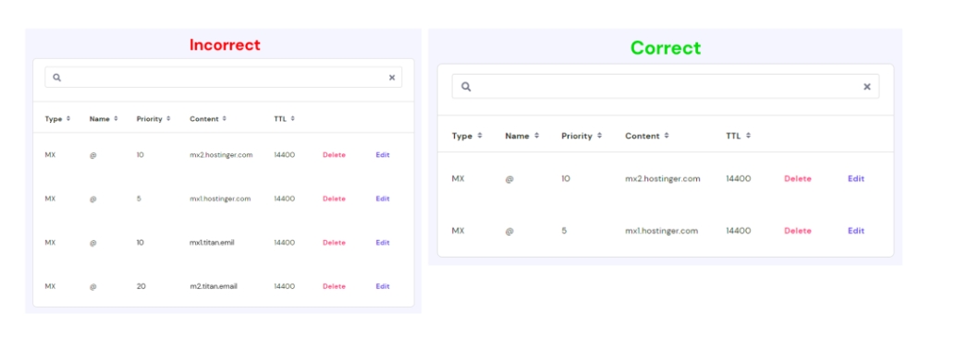The image size is (980, 350).
Task: Edit mx1.hostinger.com record in the Incorrect table
Action: click(x=383, y=199)
